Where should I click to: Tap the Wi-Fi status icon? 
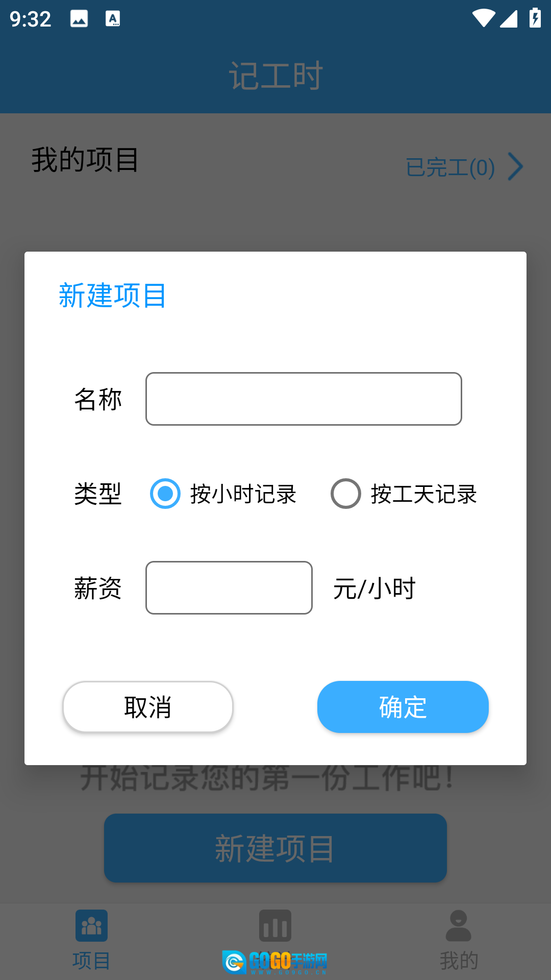(x=483, y=18)
